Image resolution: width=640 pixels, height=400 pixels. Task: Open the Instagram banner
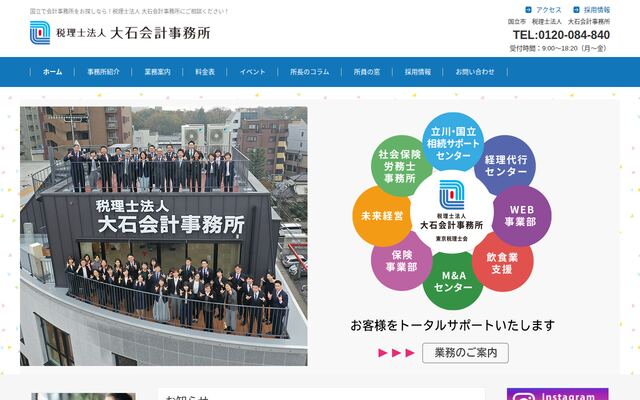point(558,394)
